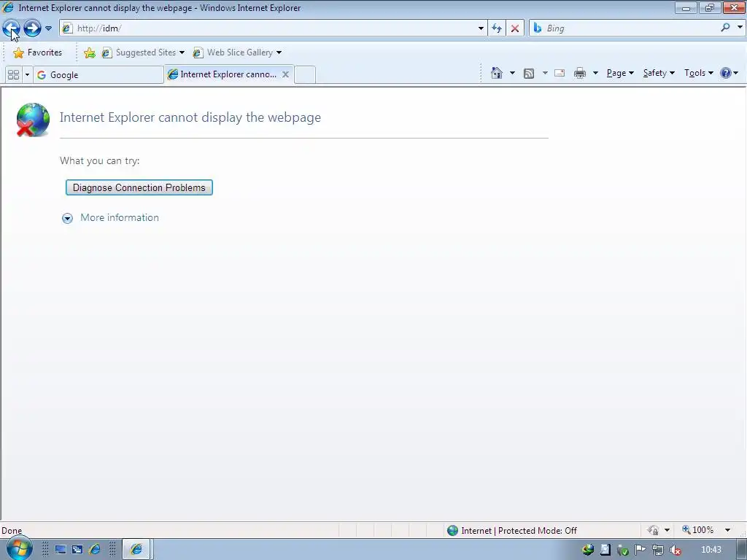Click the Action Center flag tray icon
The height and width of the screenshot is (560, 747).
pos(640,550)
